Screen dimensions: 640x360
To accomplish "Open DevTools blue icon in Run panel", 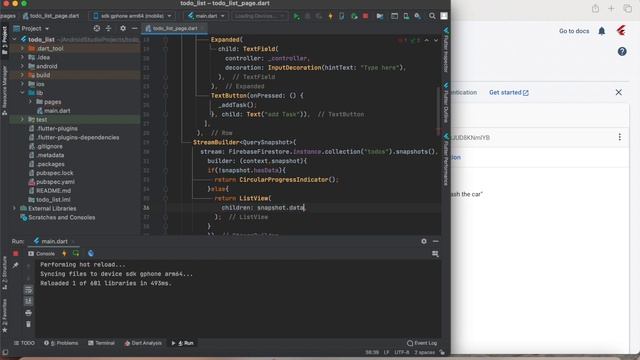I will [x=91, y=253].
